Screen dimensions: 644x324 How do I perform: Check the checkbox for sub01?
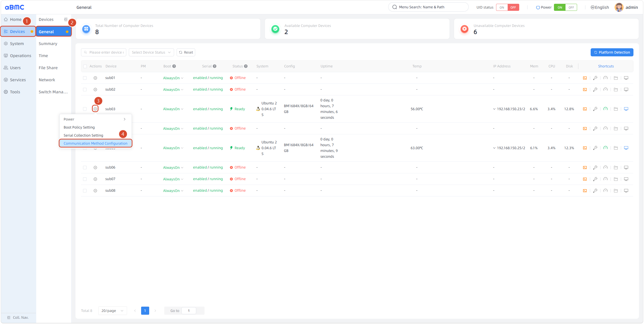[x=85, y=78]
